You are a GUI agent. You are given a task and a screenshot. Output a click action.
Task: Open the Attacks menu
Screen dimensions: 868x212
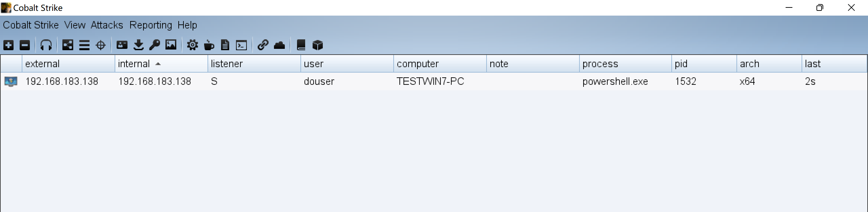click(107, 25)
